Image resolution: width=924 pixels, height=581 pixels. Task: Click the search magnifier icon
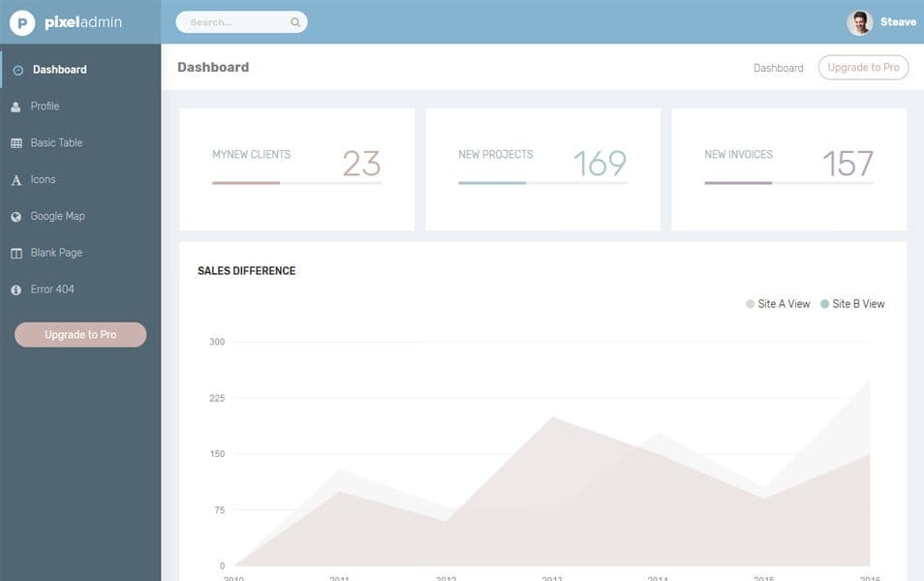click(x=294, y=20)
